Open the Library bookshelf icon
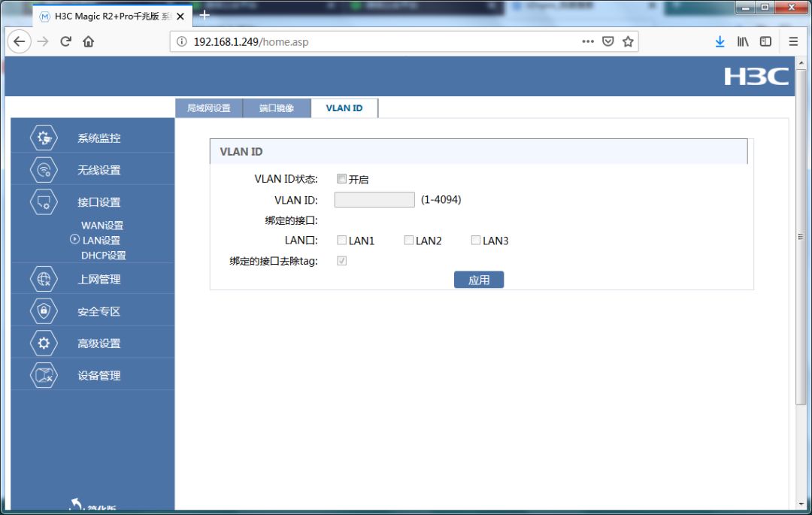The width and height of the screenshot is (812, 515). tap(743, 41)
